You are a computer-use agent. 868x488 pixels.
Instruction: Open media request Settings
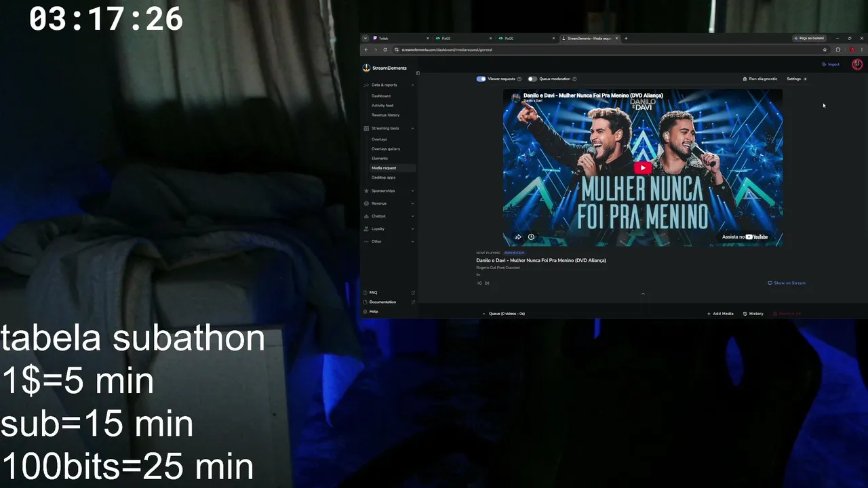tap(796, 79)
